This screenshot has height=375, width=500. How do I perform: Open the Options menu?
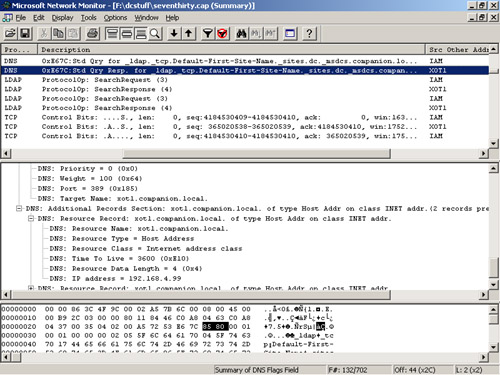tap(115, 18)
